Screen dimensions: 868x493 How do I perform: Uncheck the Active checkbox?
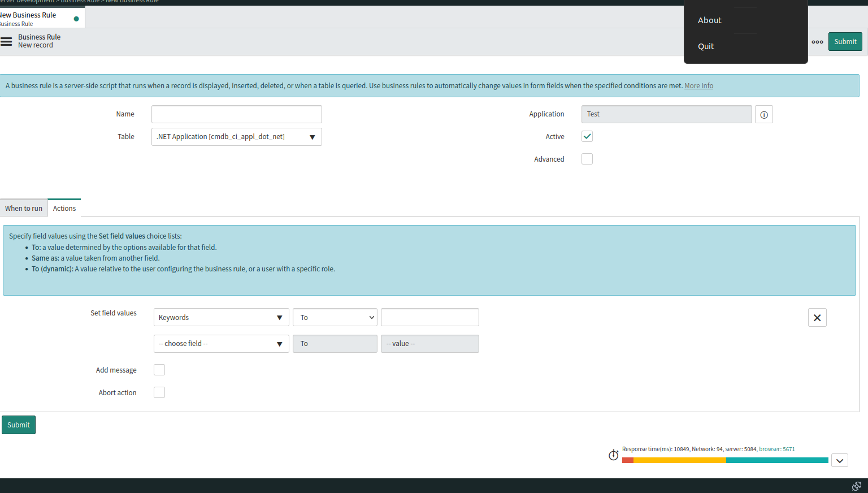click(x=587, y=136)
